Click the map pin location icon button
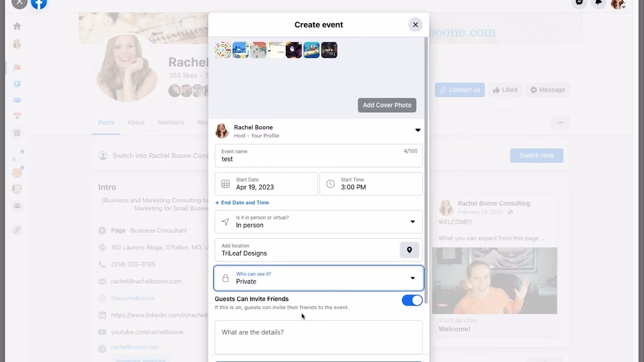The height and width of the screenshot is (362, 644). [409, 250]
